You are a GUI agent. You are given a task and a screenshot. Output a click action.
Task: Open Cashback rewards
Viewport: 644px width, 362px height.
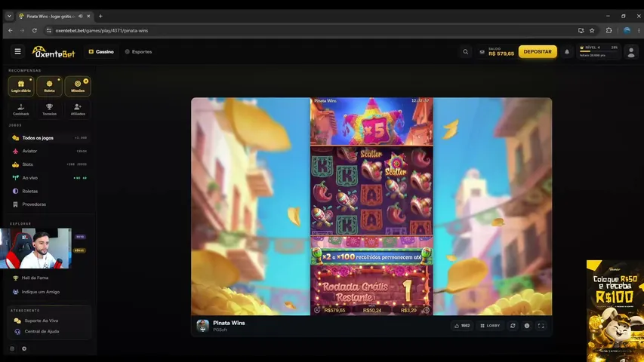click(x=21, y=109)
